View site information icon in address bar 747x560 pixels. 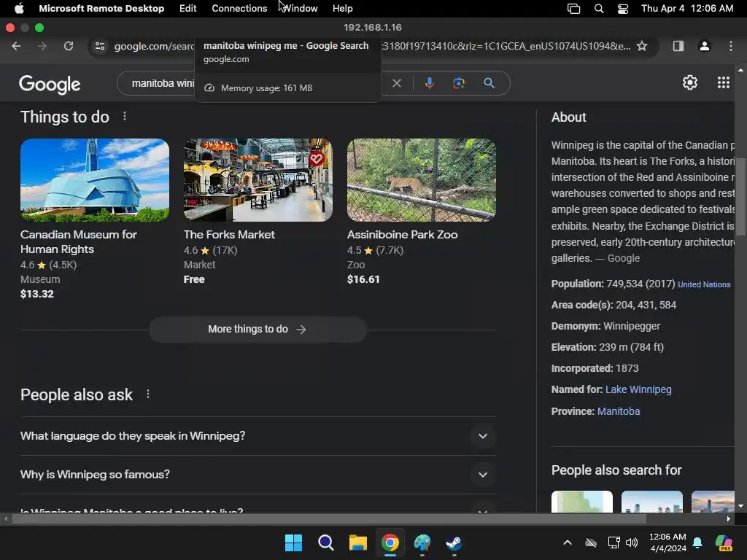point(100,46)
